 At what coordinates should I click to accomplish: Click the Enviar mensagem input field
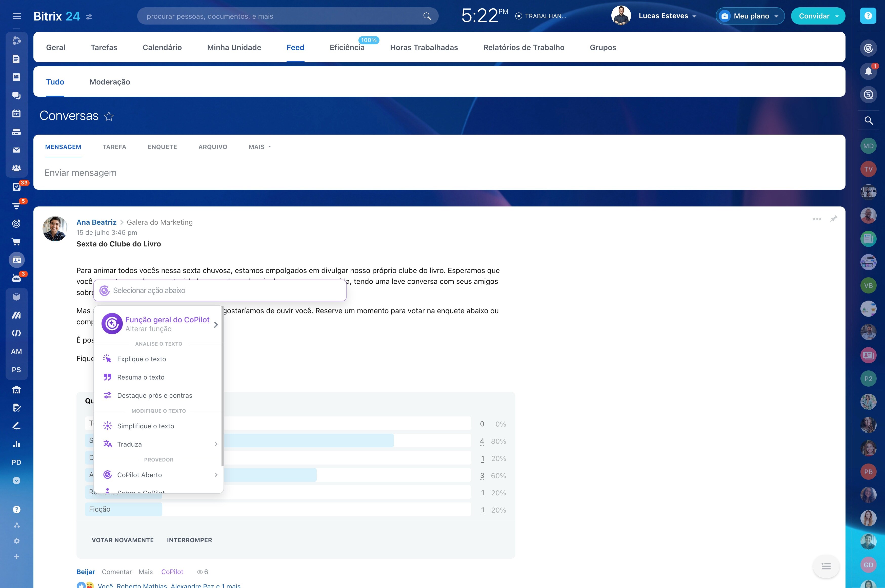[x=439, y=173]
